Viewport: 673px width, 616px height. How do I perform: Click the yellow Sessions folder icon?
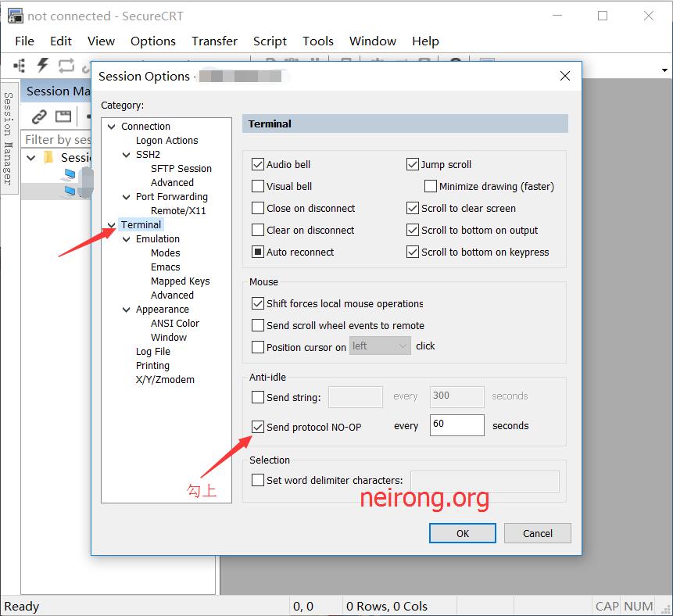click(48, 157)
